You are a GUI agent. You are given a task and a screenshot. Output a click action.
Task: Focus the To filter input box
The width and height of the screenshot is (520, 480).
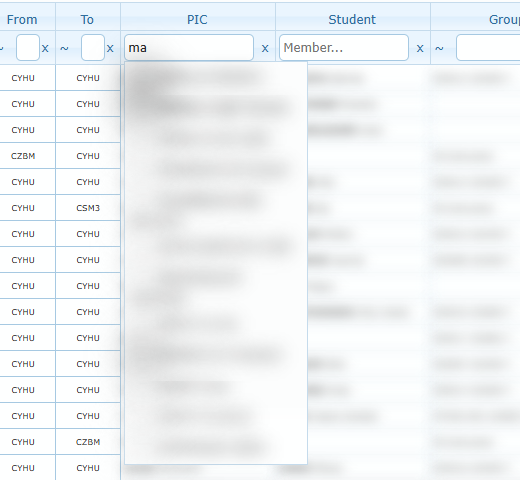tap(93, 48)
